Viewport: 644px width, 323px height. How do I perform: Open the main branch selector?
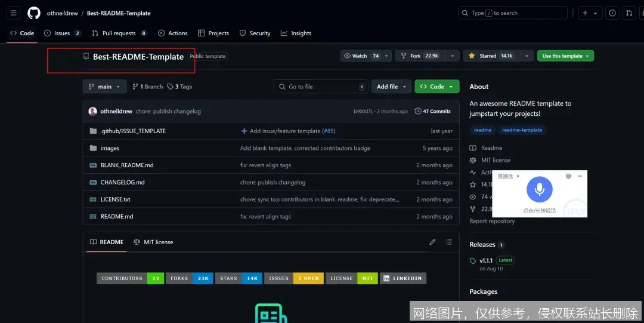105,87
